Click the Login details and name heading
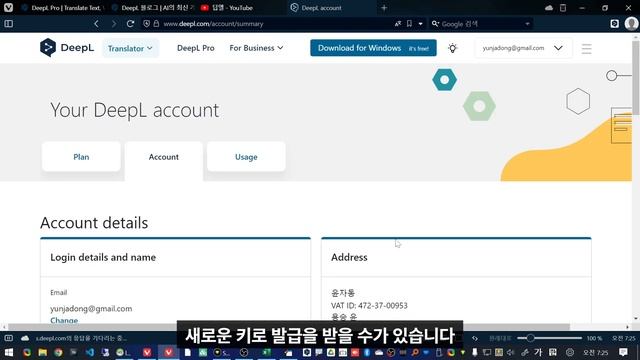Screen dimensions: 640x360 pyautogui.click(x=103, y=257)
